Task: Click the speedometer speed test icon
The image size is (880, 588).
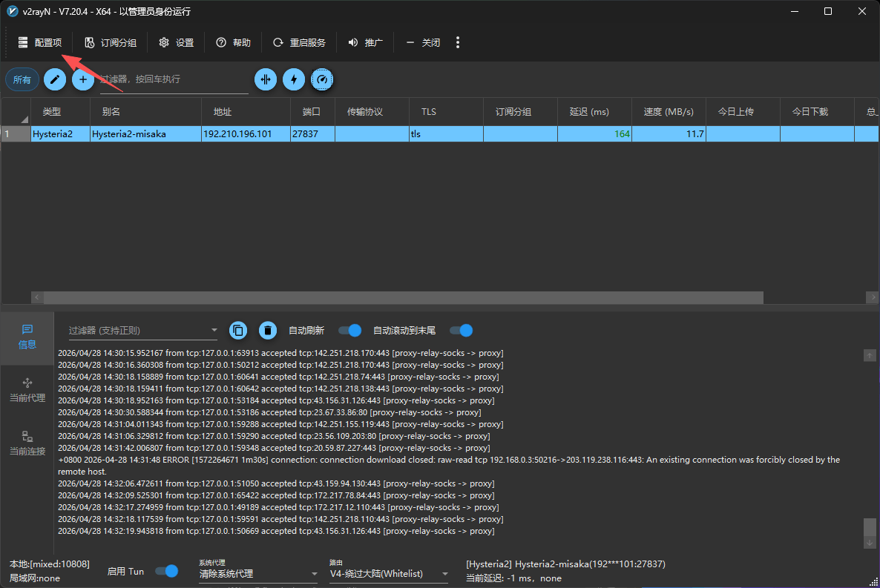Action: 321,79
